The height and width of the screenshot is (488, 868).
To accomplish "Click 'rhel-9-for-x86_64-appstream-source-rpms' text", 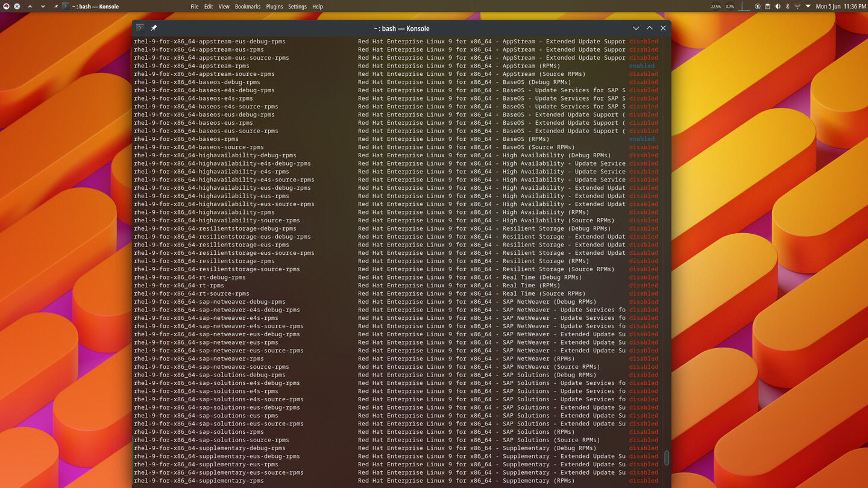I will tap(204, 74).
